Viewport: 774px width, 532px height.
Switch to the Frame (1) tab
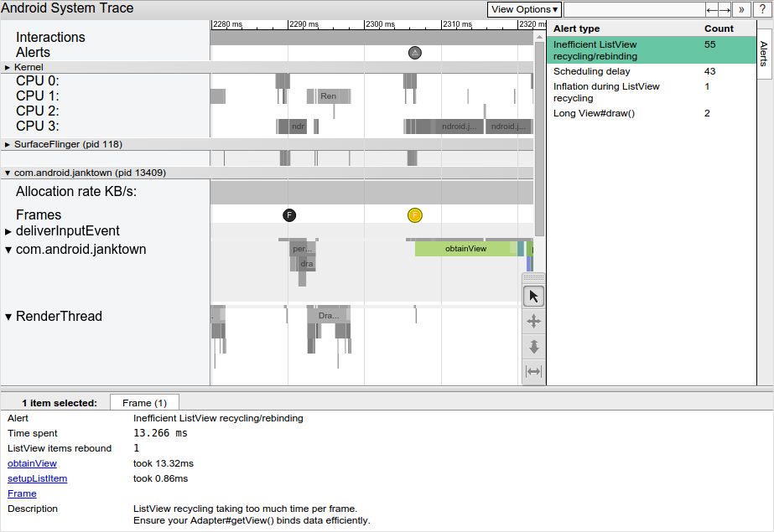[x=144, y=402]
